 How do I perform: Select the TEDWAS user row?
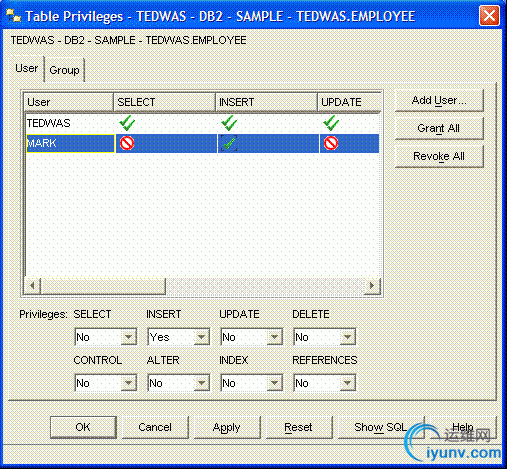pyautogui.click(x=203, y=123)
